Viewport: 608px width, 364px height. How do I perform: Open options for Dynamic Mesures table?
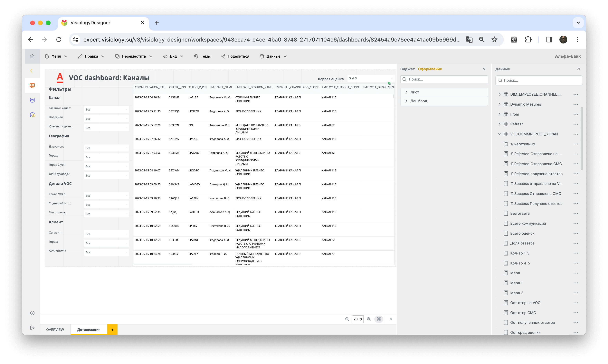pos(576,104)
